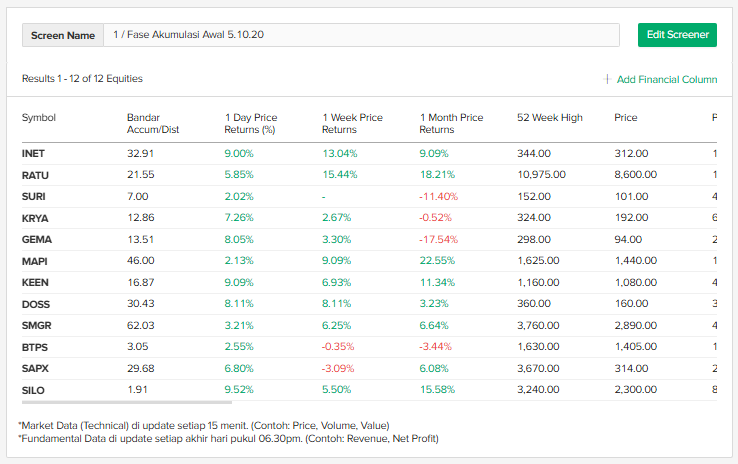Open the DOSS stock symbol

[x=36, y=304]
